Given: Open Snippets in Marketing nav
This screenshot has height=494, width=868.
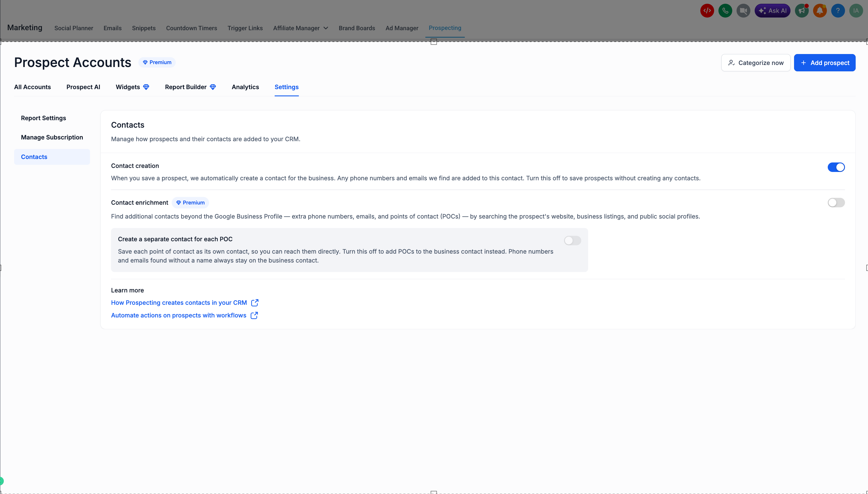Looking at the screenshot, I should (x=144, y=28).
